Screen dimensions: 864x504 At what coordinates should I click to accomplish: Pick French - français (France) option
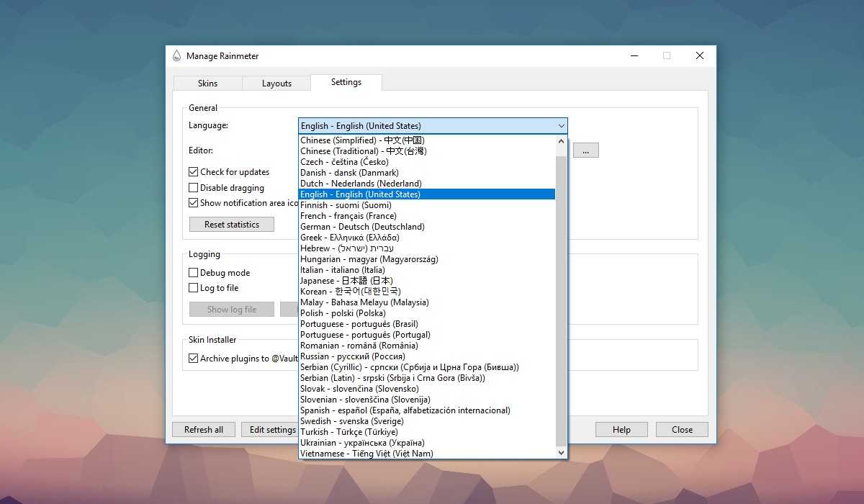click(x=348, y=216)
